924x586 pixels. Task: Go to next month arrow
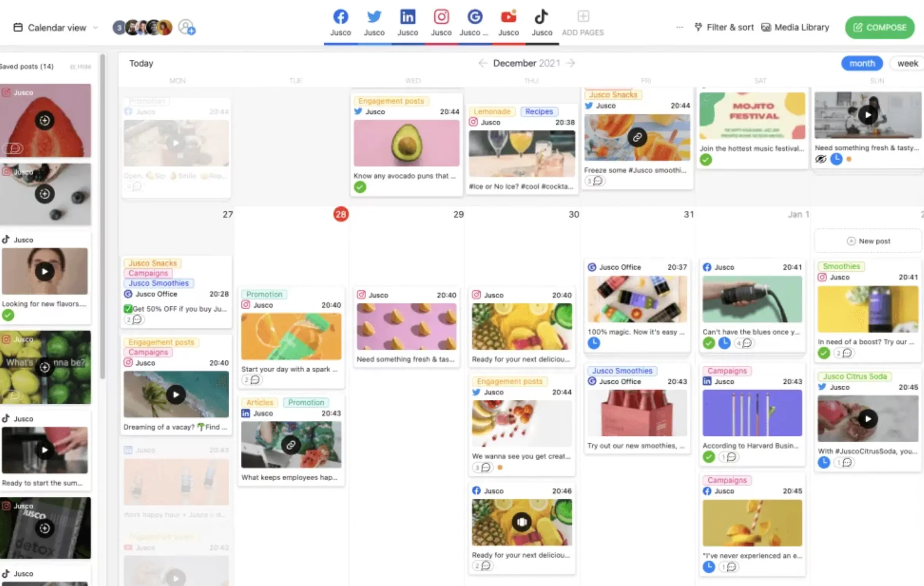tap(571, 63)
